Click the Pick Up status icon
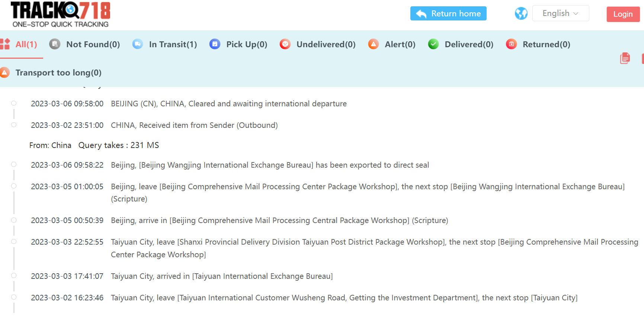Viewport: 644px width, 316px height. (x=215, y=44)
